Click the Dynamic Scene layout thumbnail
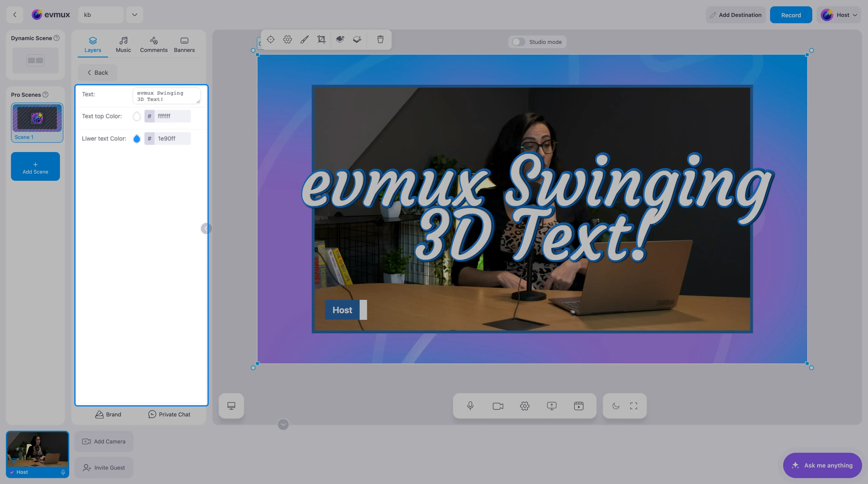This screenshot has height=484, width=868. tap(35, 61)
